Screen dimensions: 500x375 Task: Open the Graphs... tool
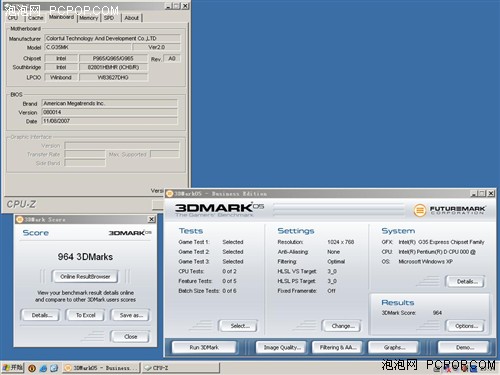pyautogui.click(x=393, y=347)
